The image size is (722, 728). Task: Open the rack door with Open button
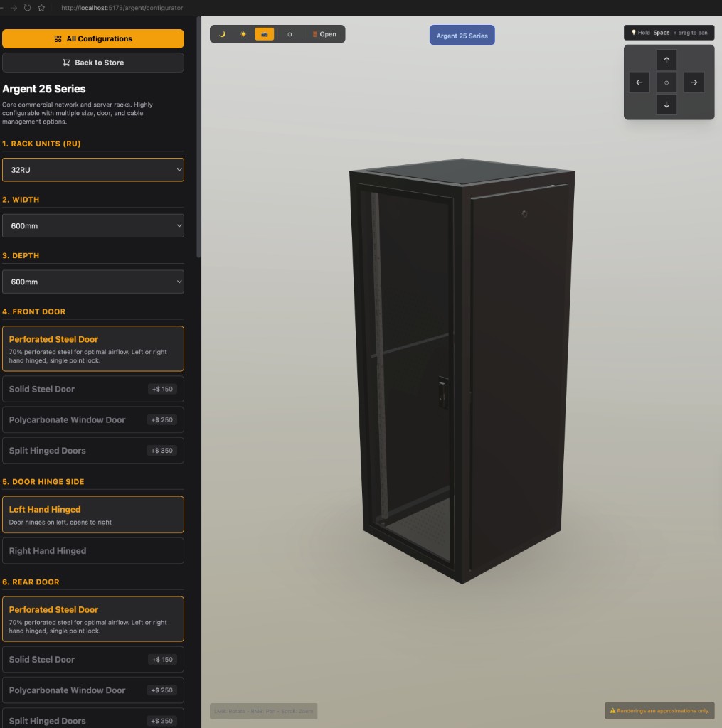tap(324, 34)
